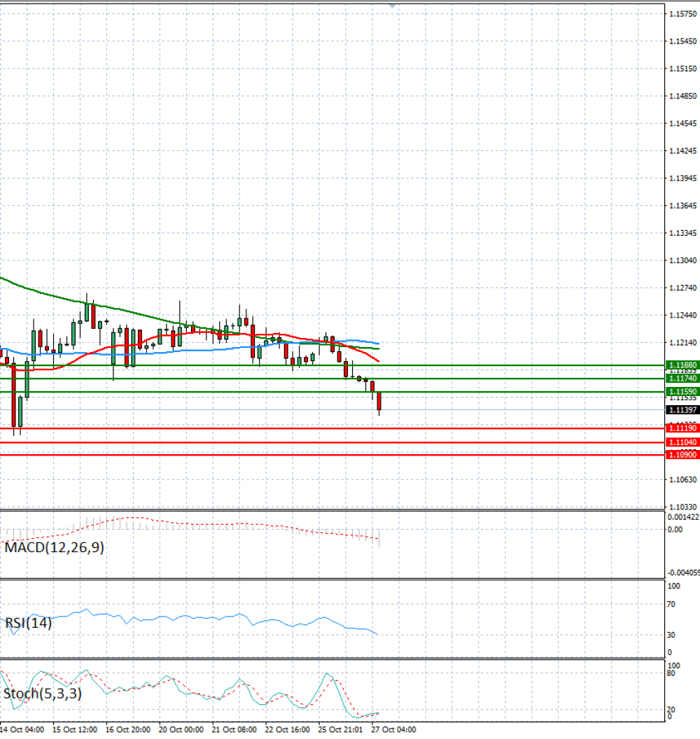
Task: Select the green 1.11740 price level tag
Action: pyautogui.click(x=682, y=379)
